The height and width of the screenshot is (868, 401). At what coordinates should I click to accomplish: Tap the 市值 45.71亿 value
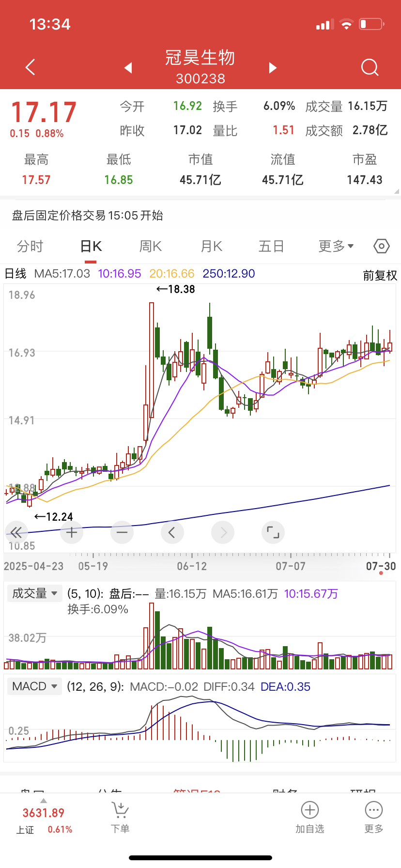point(200,180)
